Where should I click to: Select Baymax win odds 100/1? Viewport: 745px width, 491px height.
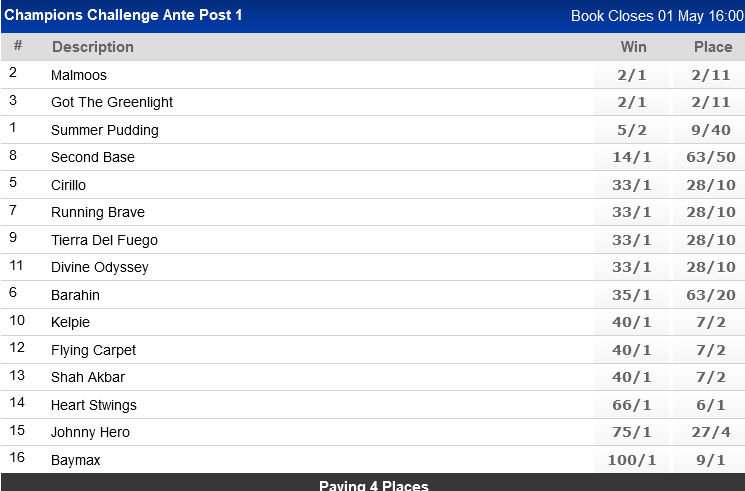click(x=632, y=460)
